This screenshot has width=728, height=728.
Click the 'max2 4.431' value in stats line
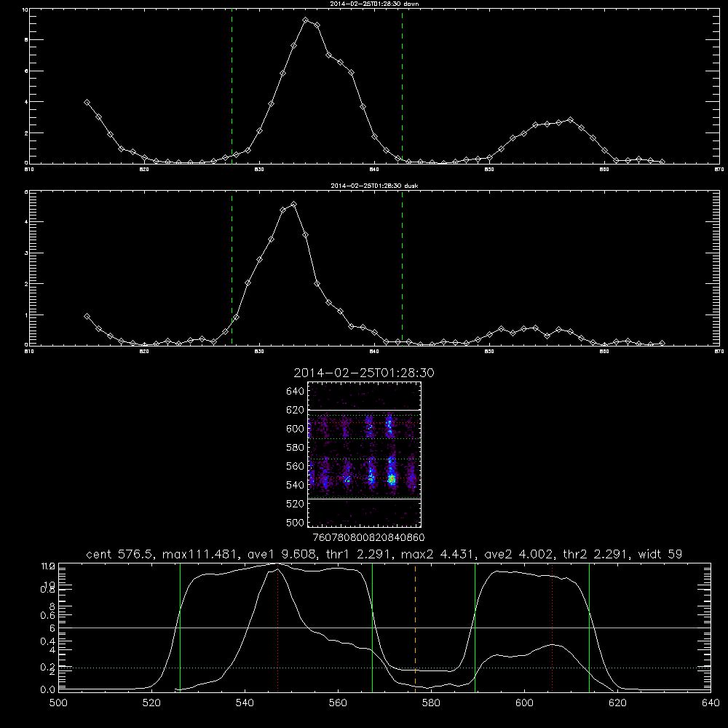tap(438, 554)
